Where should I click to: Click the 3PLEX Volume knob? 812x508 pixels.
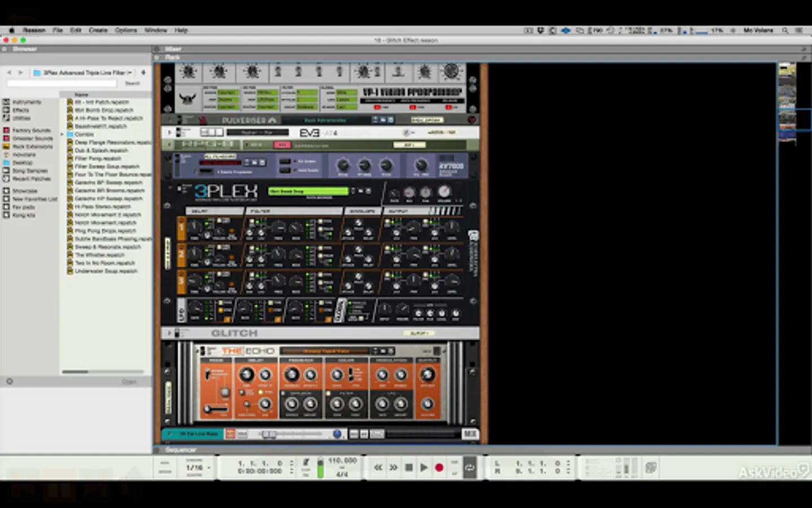click(444, 191)
